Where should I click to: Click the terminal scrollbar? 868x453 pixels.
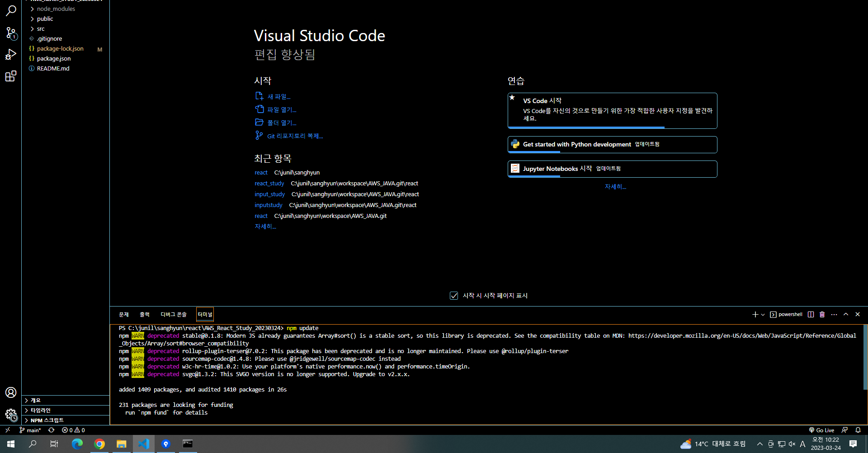coord(865,357)
